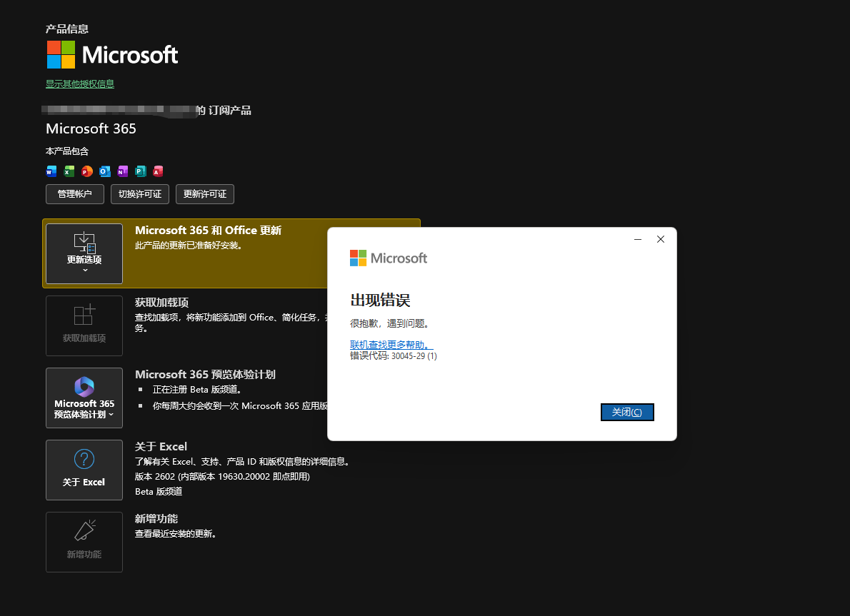Click the OneNote app icon
850x616 pixels.
pos(123,171)
